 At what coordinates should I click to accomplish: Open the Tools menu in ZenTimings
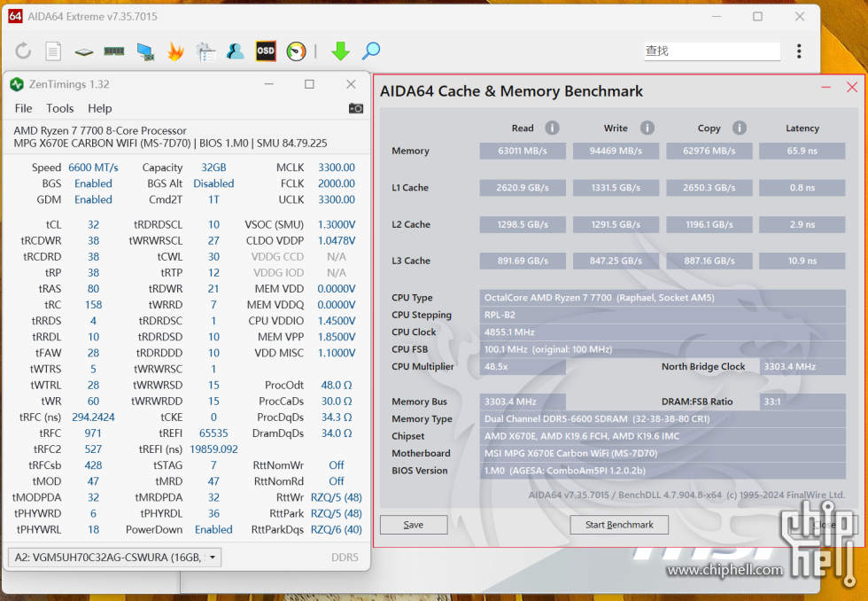(x=60, y=108)
